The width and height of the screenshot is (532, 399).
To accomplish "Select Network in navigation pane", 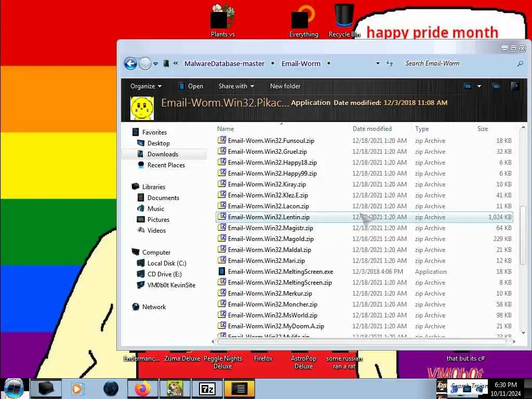I will pos(154,307).
